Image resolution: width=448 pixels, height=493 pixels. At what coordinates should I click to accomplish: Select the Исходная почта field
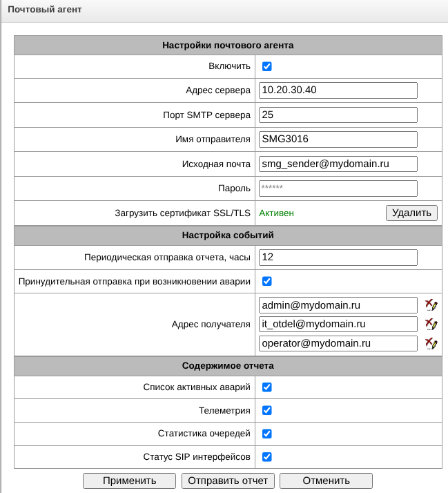tap(338, 164)
